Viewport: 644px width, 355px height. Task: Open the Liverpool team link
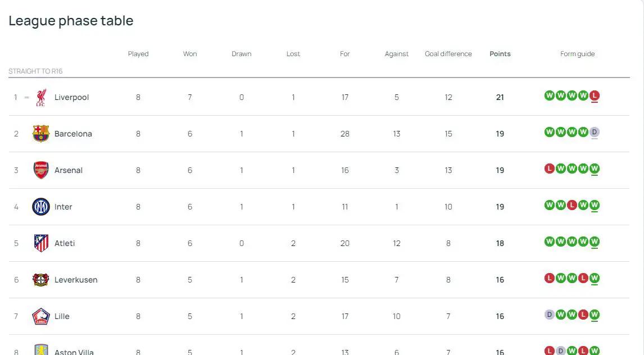pos(71,97)
